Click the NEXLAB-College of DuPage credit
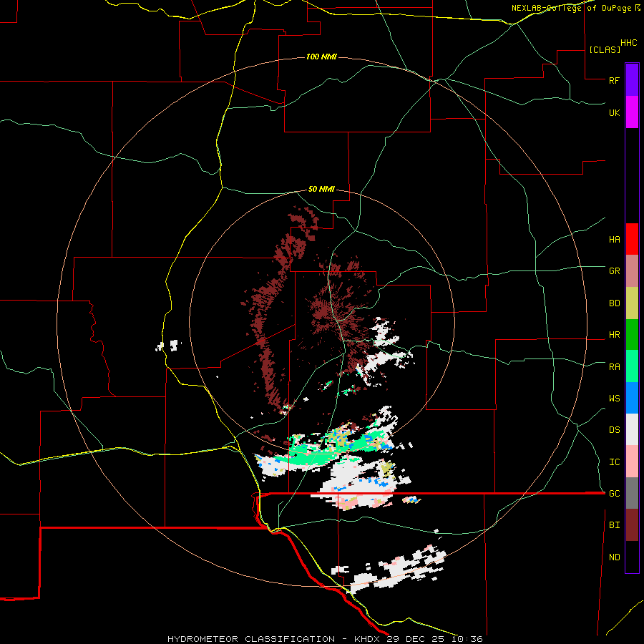 572,8
